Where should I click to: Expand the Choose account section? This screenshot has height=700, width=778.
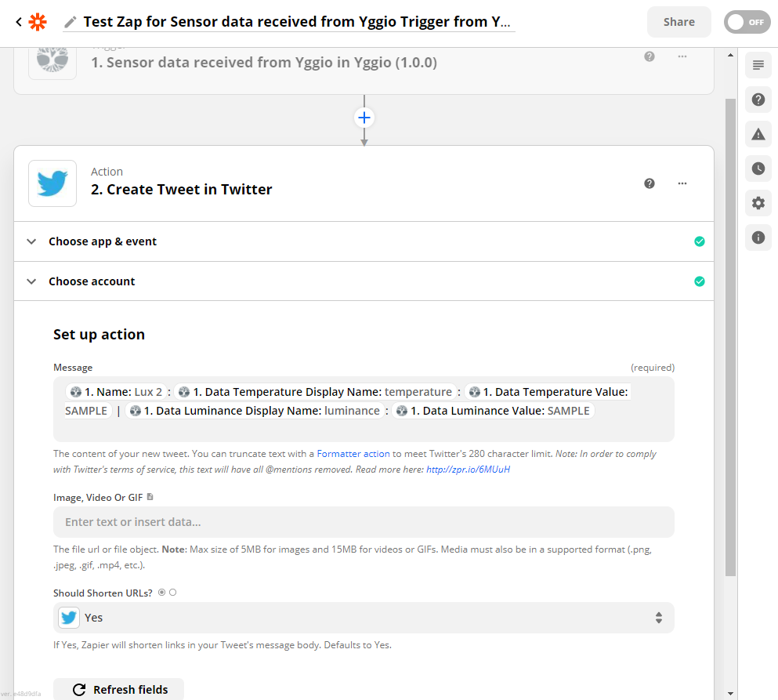coord(364,281)
